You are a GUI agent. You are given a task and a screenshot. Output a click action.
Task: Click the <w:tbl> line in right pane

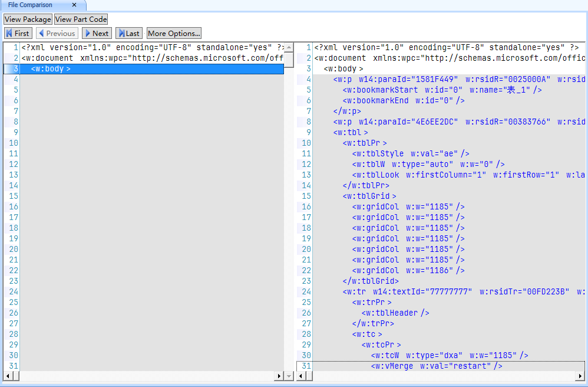point(351,133)
